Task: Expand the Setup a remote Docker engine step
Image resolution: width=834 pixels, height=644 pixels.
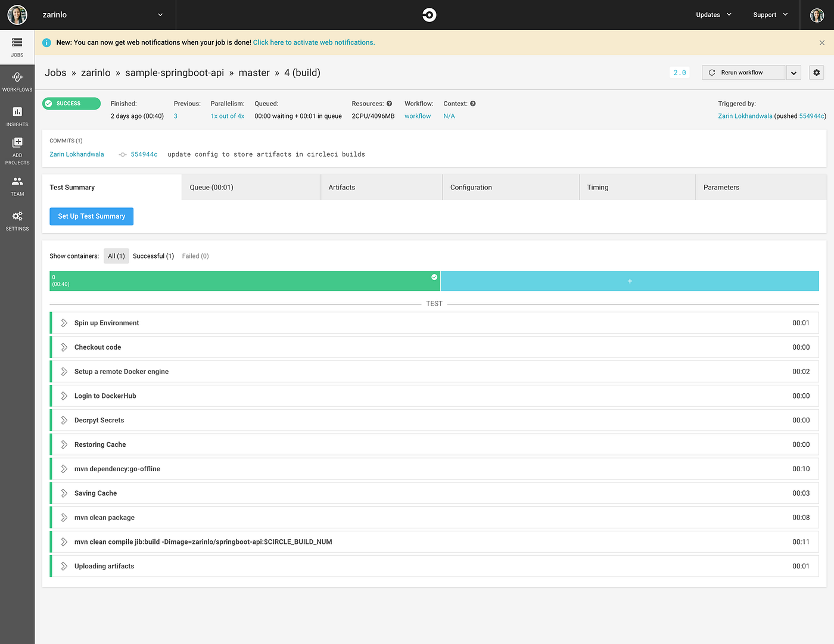Action: (x=434, y=372)
